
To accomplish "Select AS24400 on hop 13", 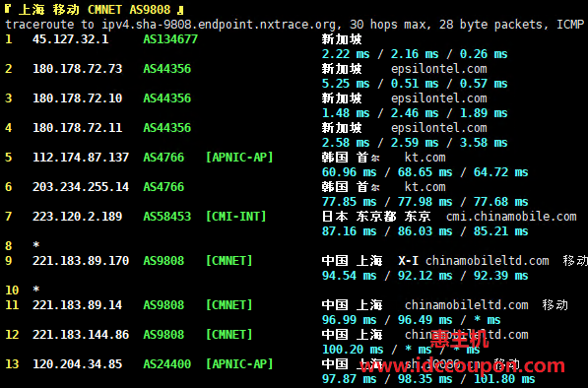I will tap(166, 364).
